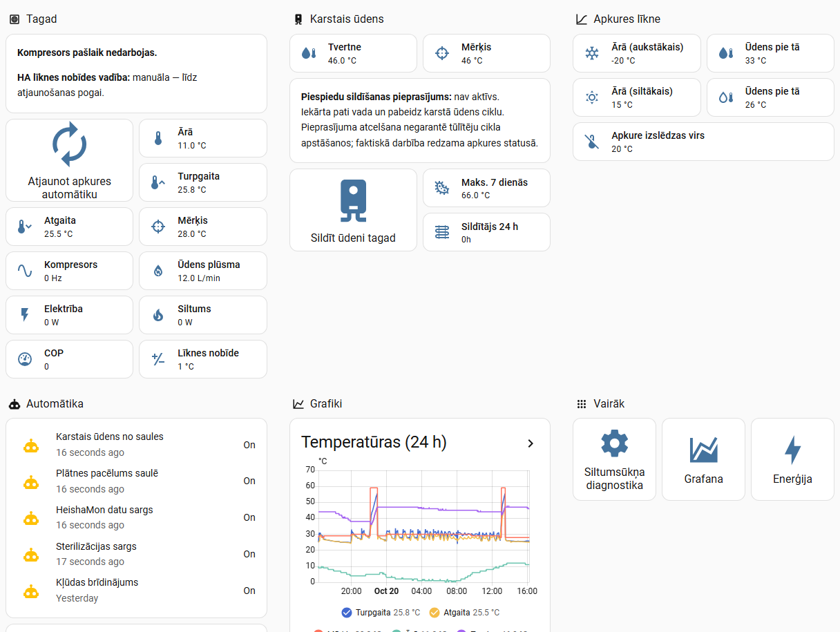Click the Atjaunot apkures automātiku button

pos(69,160)
